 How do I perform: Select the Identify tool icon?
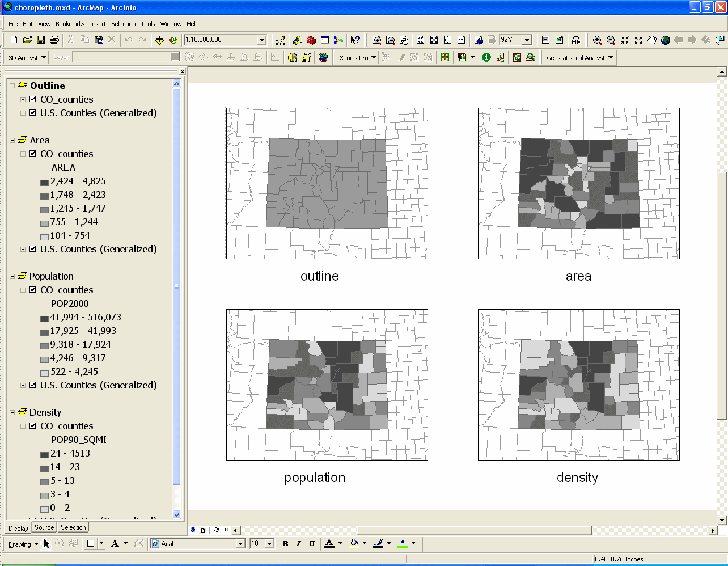coord(486,57)
